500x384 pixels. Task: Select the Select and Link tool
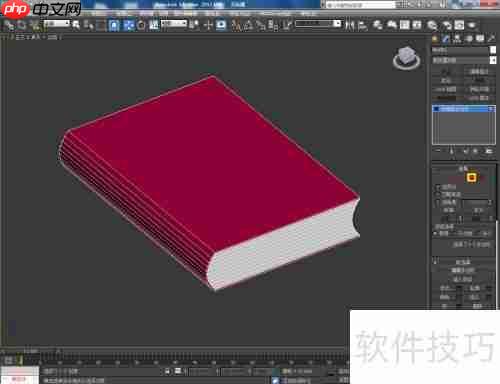pyautogui.click(x=9, y=25)
